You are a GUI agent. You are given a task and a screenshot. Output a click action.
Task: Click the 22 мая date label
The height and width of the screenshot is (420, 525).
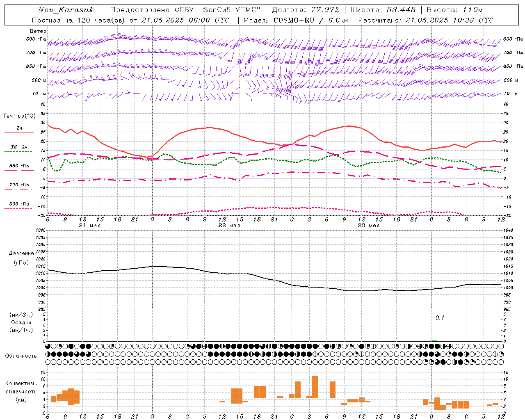(229, 226)
